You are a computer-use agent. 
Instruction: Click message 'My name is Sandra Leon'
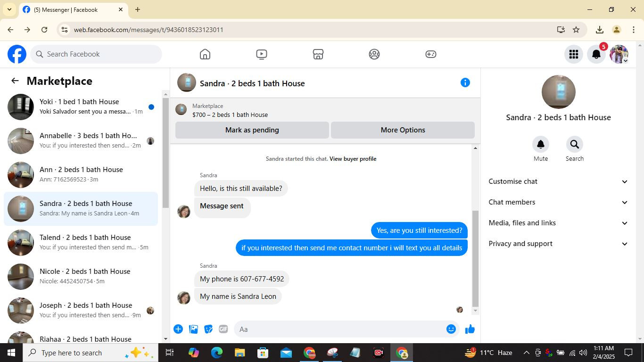point(238,296)
